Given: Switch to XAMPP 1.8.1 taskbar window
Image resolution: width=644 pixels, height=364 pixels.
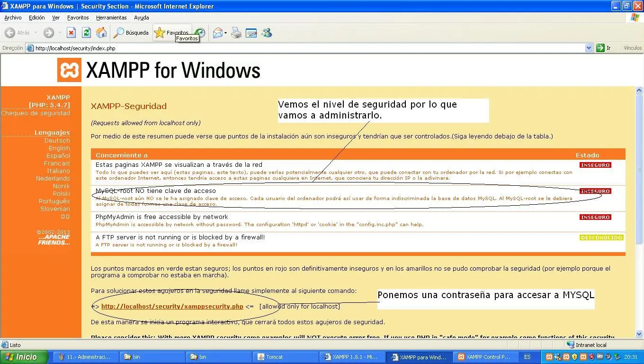Looking at the screenshot, I should tap(352, 357).
